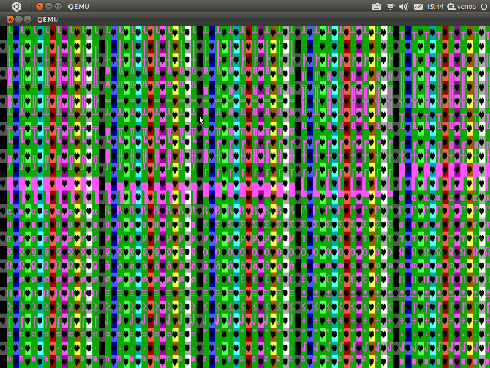490x368 pixels.
Task: Click the QEMU label in the second title bar
Action: pyautogui.click(x=48, y=20)
